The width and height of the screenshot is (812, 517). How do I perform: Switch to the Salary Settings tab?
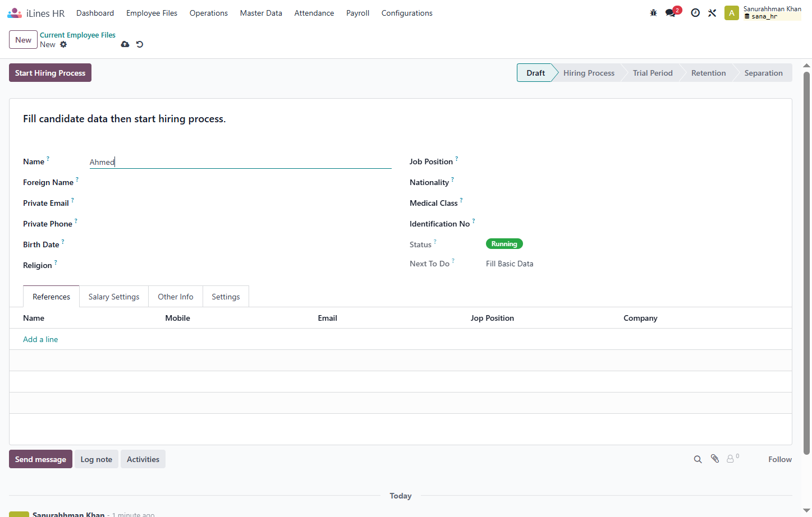[114, 297]
